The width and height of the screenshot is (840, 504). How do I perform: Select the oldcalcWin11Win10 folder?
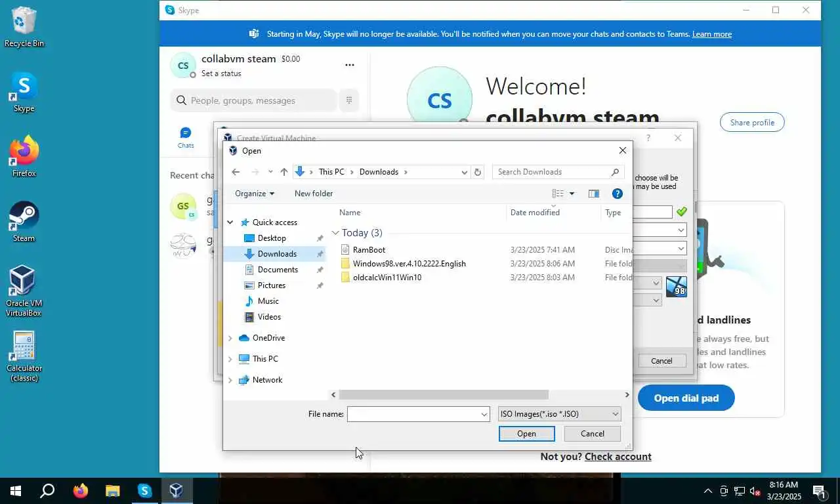click(x=387, y=278)
